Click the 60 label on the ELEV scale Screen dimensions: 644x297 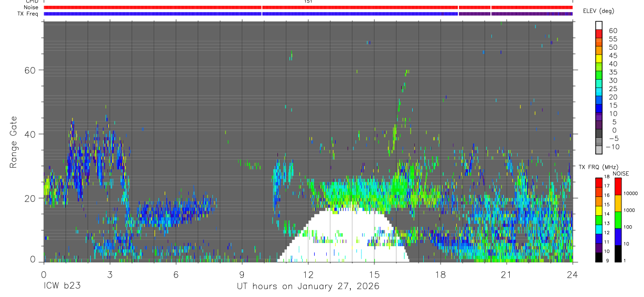coord(612,30)
